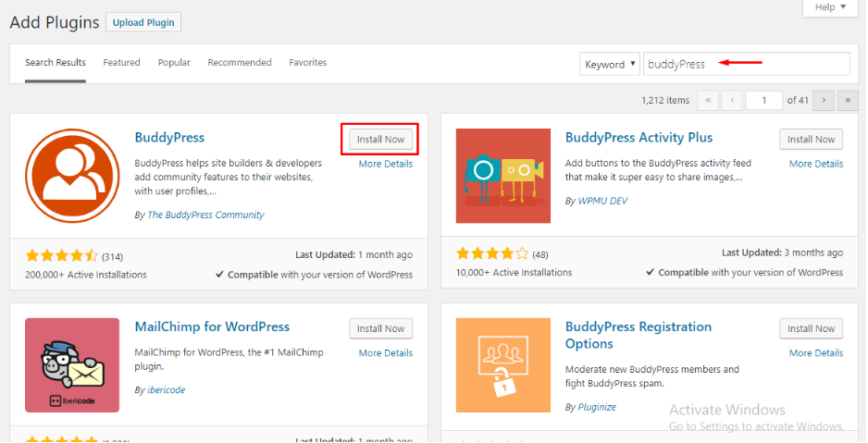Install MailChimp for WordPress now

(381, 328)
